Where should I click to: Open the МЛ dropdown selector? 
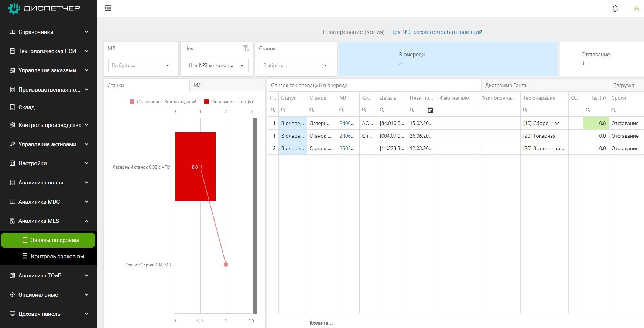tap(140, 65)
